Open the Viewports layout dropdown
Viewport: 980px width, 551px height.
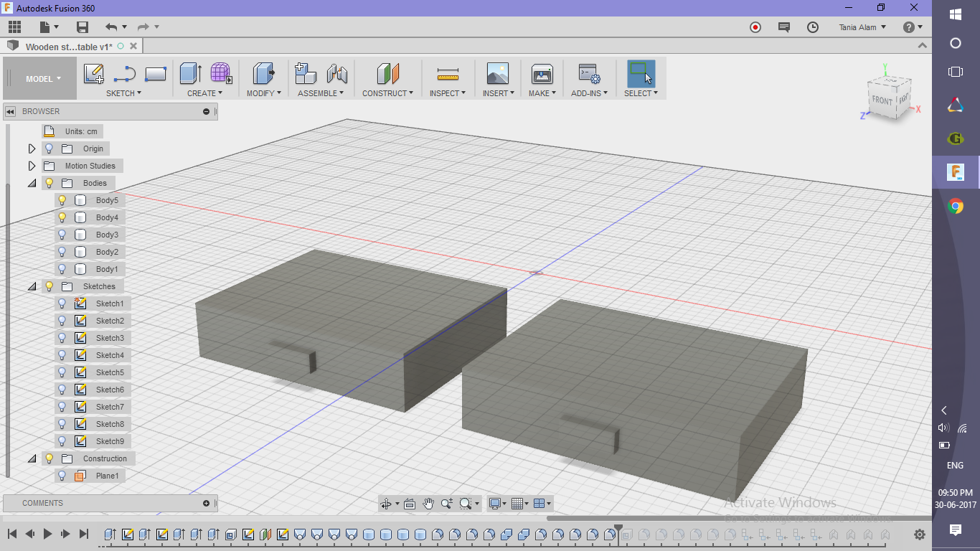[543, 504]
